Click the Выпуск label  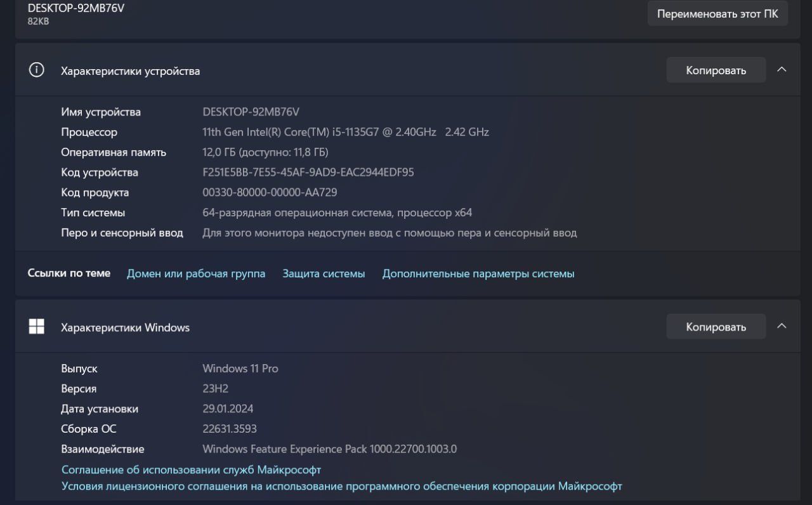(79, 368)
